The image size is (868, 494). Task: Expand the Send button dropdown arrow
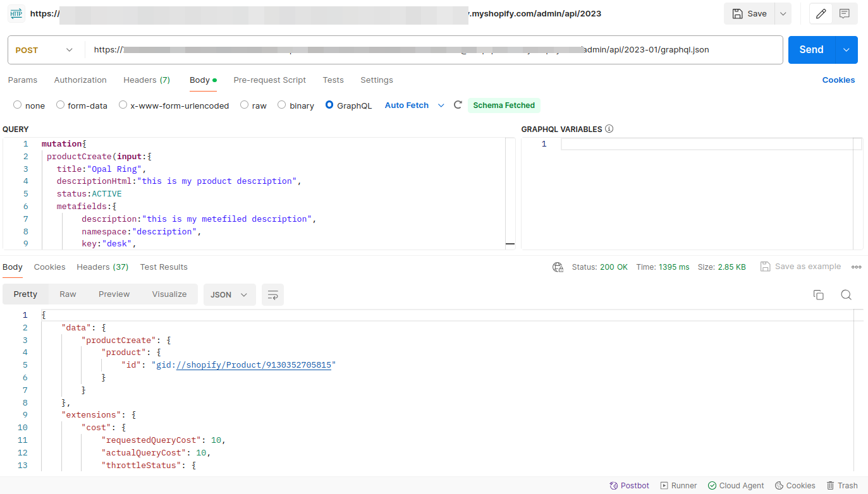click(847, 50)
